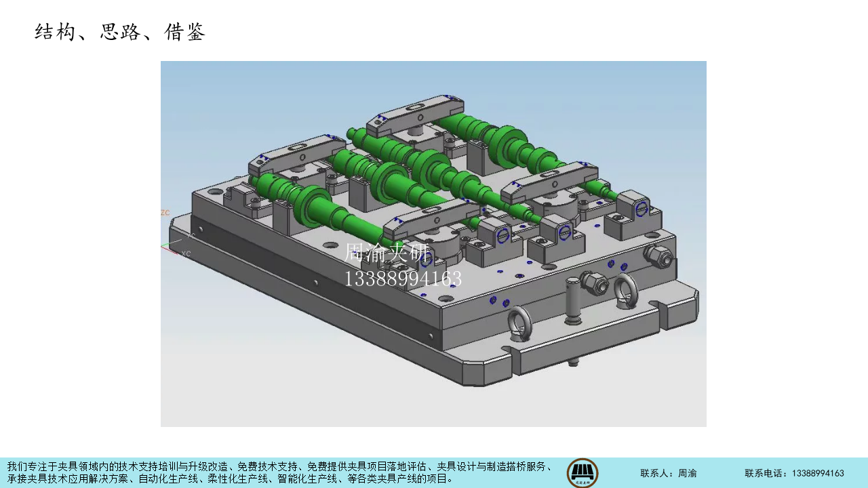Click the CAD fixture model image
This screenshot has width=868, height=488.
[x=433, y=244]
